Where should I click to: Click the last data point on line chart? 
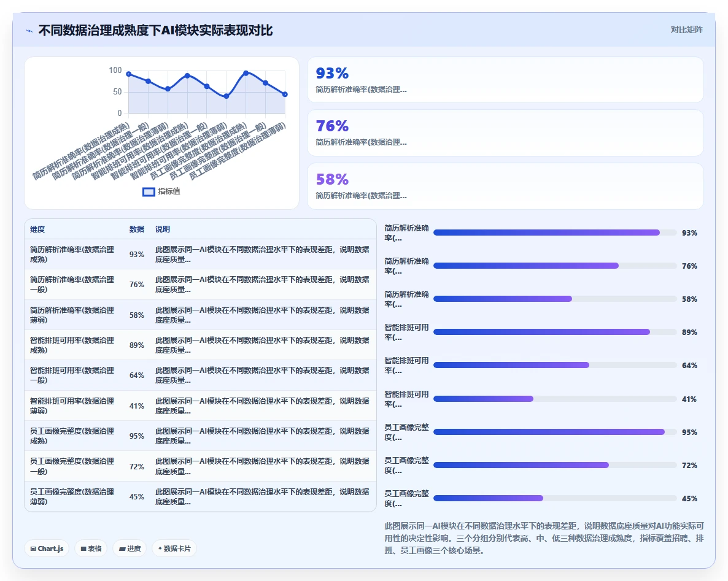pyautogui.click(x=285, y=94)
